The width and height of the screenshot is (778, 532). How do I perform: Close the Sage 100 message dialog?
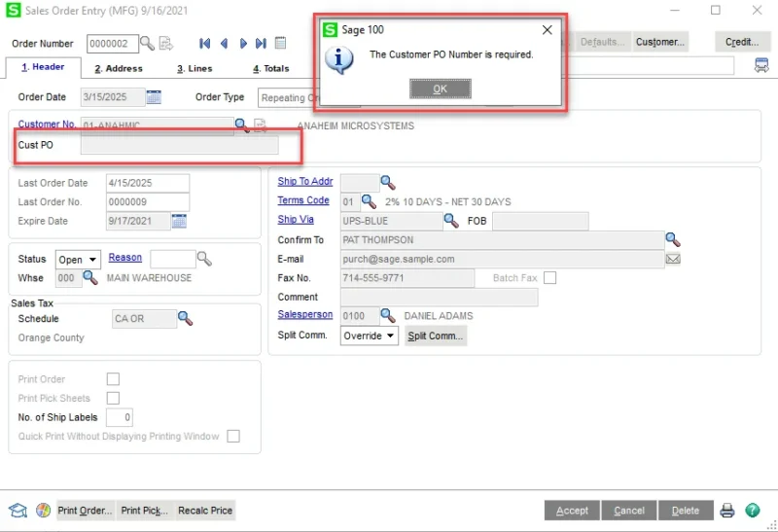[x=548, y=30]
